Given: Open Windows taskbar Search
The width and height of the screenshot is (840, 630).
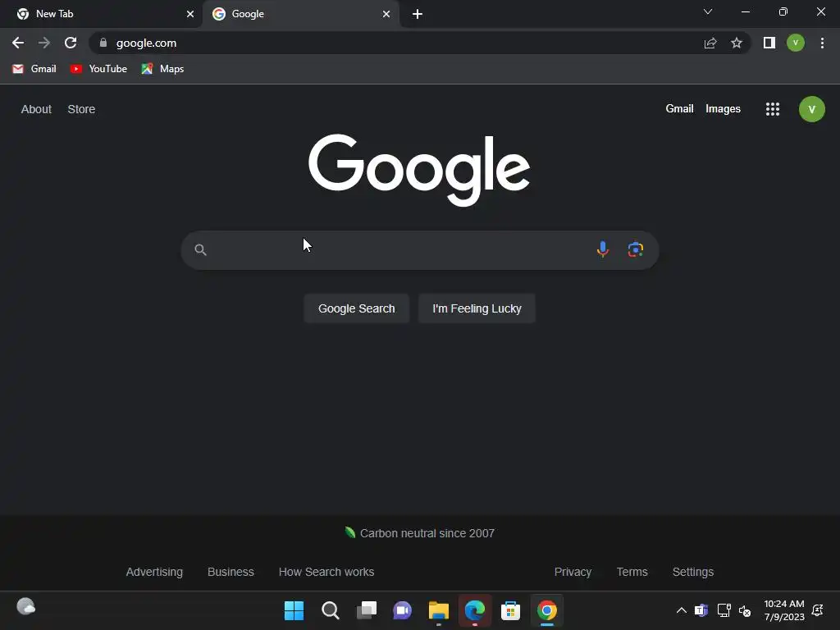Looking at the screenshot, I should (x=331, y=610).
